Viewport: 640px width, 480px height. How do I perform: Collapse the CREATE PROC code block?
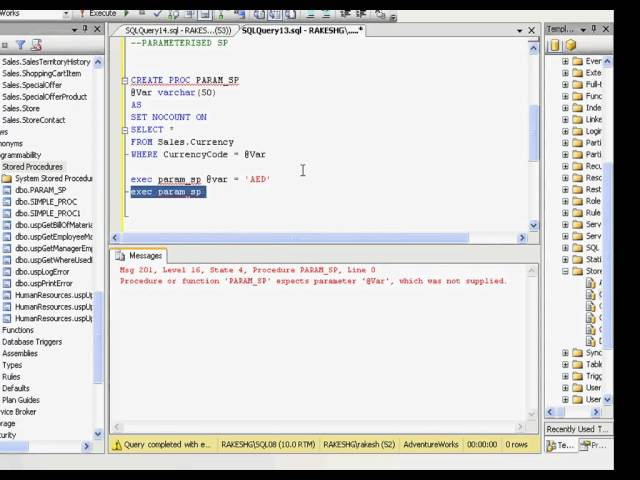125,80
